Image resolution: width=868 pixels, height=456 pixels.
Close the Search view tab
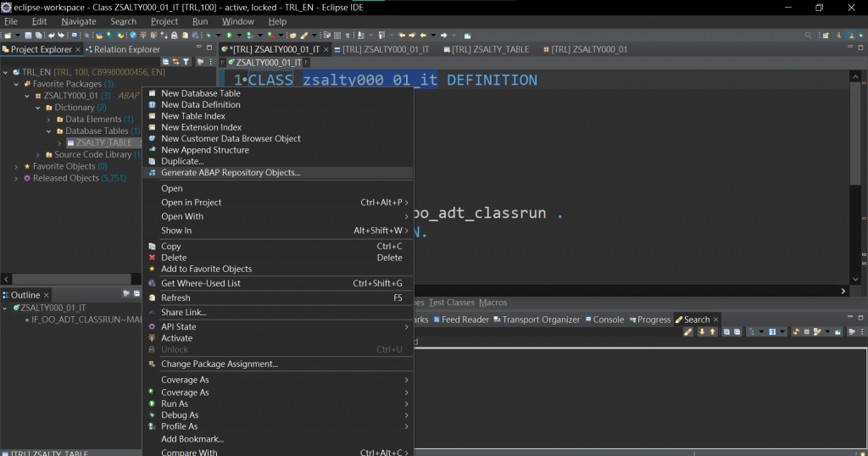click(x=715, y=320)
